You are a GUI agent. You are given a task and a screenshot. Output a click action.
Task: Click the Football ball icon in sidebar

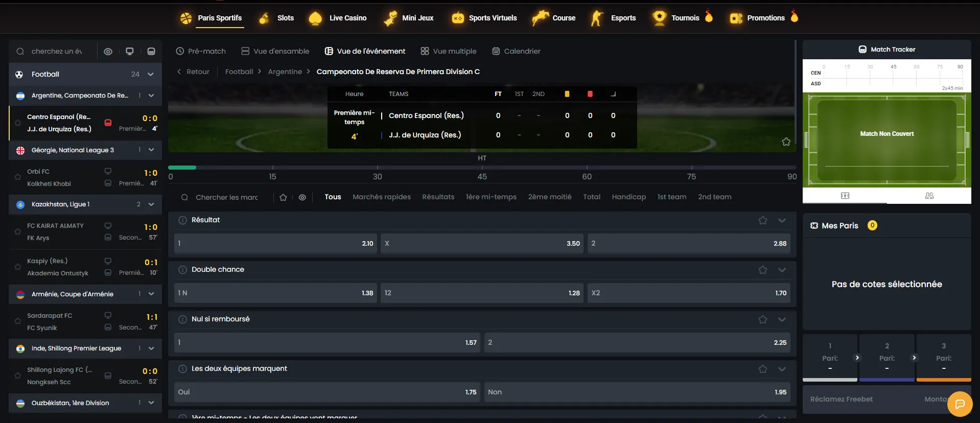pyautogui.click(x=19, y=75)
